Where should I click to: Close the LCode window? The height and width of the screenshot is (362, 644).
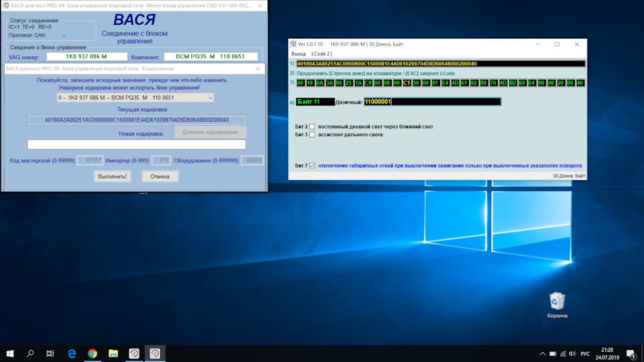coord(577,44)
